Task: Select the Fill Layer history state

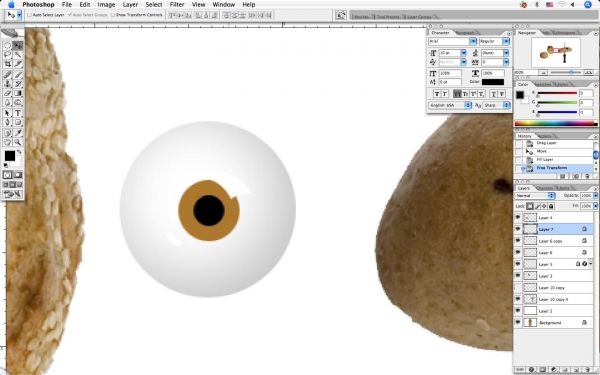Action: 545,160
